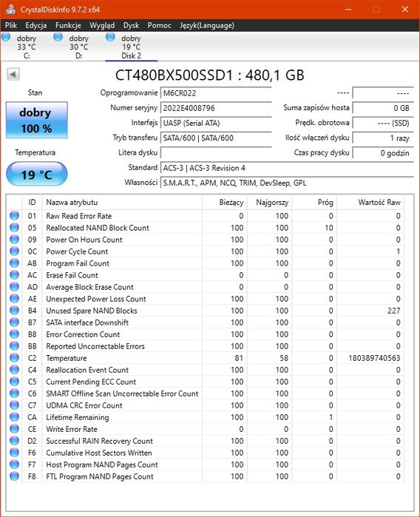This screenshot has width=420, height=517.
Task: Click status orb of UDMA CRC Error Count
Action: [14, 405]
